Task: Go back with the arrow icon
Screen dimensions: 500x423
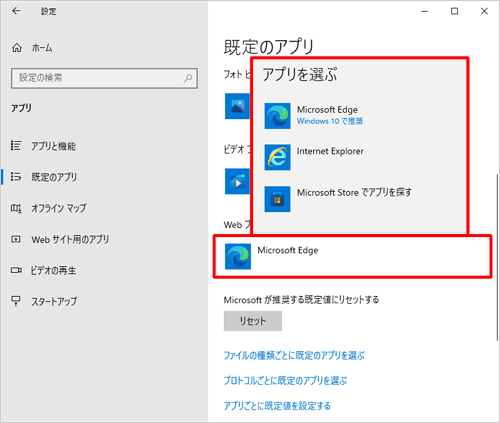Action: click(x=16, y=11)
